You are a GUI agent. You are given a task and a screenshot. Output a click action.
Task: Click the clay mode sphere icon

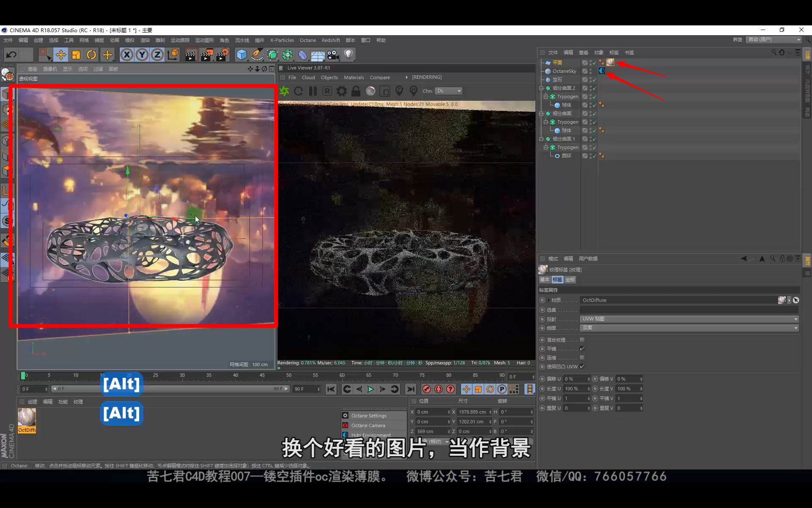point(370,91)
